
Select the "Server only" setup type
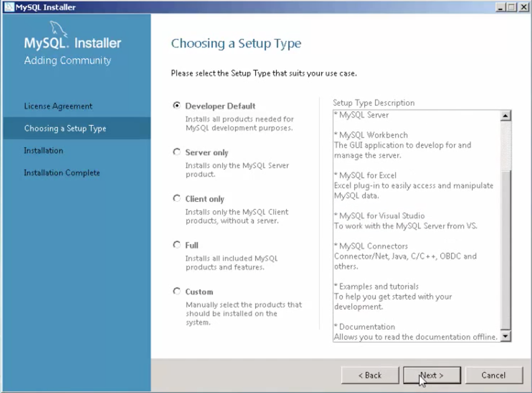177,152
